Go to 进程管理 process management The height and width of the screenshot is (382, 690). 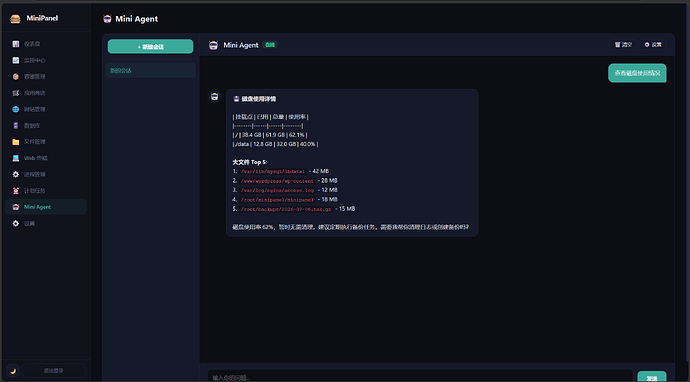(x=46, y=174)
